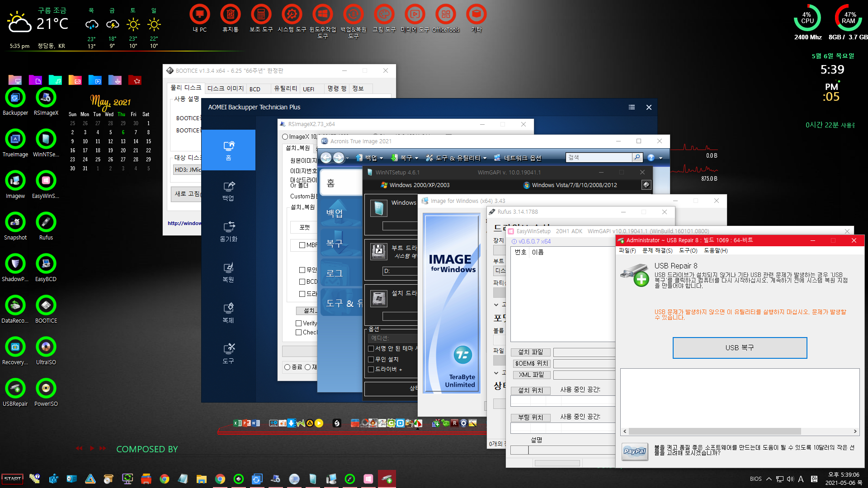Click 네트워크 옵션 in Acronis toolbar
This screenshot has width=868, height=488.
517,158
